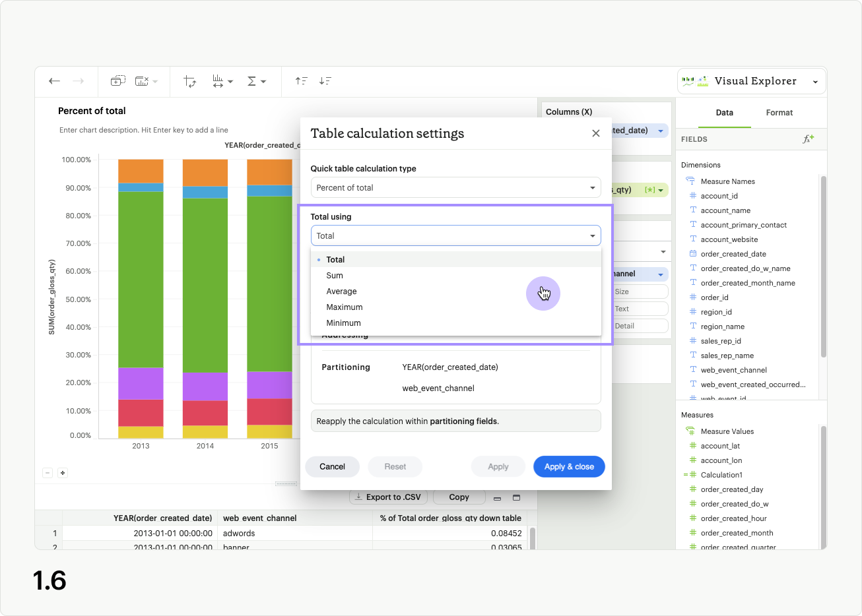Open the order_gloss_qty pill dropdown
The height and width of the screenshot is (616, 862).
coord(661,189)
